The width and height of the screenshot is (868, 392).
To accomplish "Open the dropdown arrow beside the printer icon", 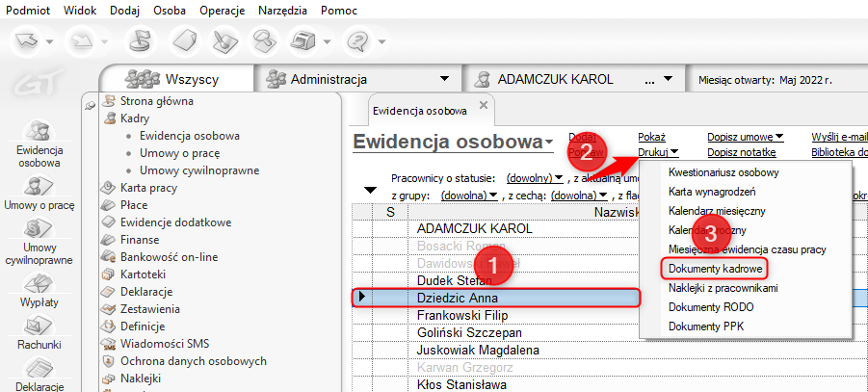I will [x=328, y=42].
